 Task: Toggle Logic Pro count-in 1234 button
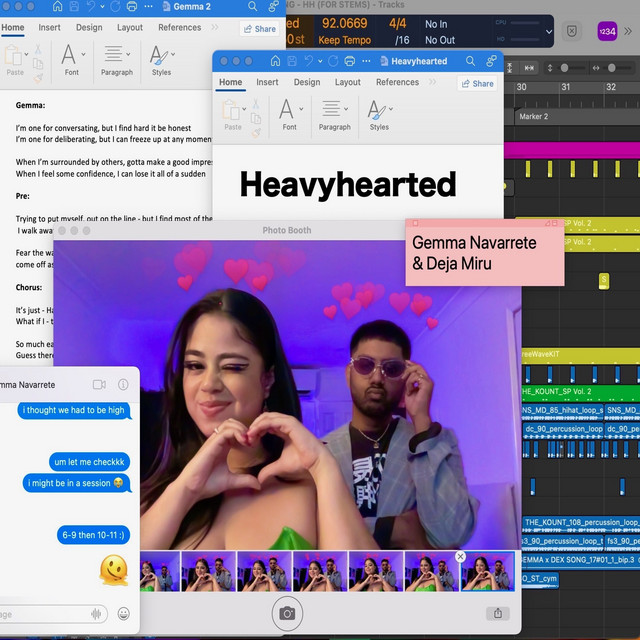point(607,31)
